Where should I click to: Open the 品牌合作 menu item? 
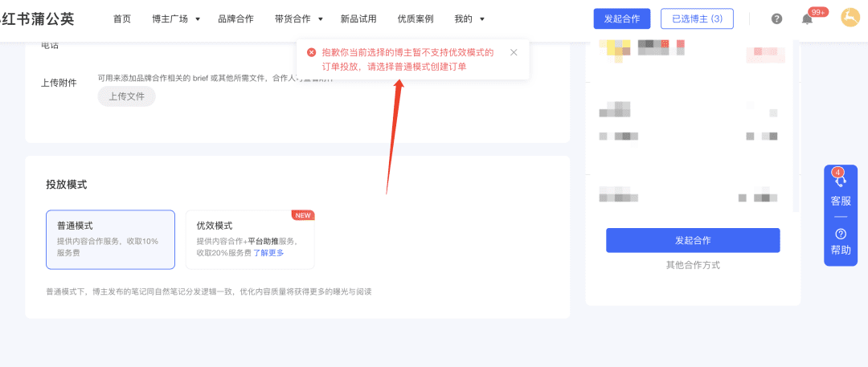click(235, 18)
